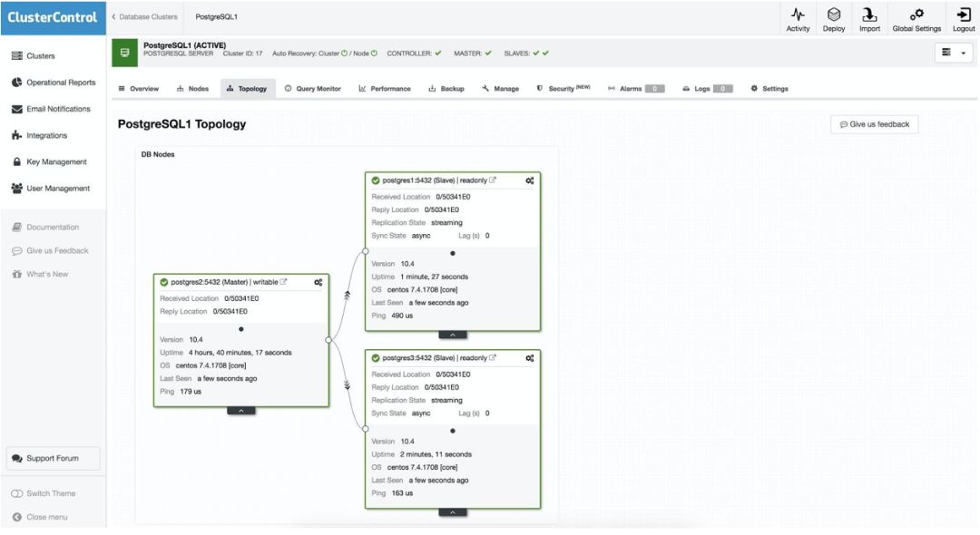Open cluster actions dropdown at right
Image resolution: width=980 pixels, height=535 pixels.
pos(954,53)
